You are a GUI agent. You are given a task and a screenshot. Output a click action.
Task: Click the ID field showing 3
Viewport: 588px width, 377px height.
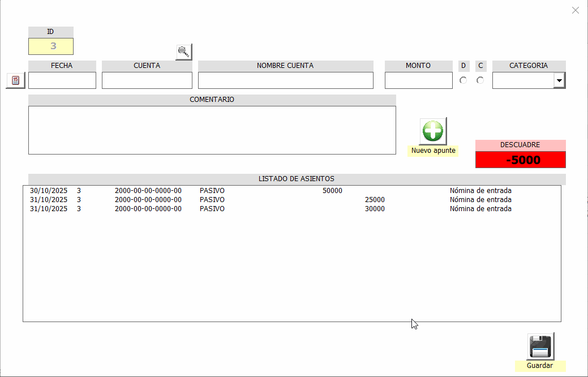coord(51,46)
